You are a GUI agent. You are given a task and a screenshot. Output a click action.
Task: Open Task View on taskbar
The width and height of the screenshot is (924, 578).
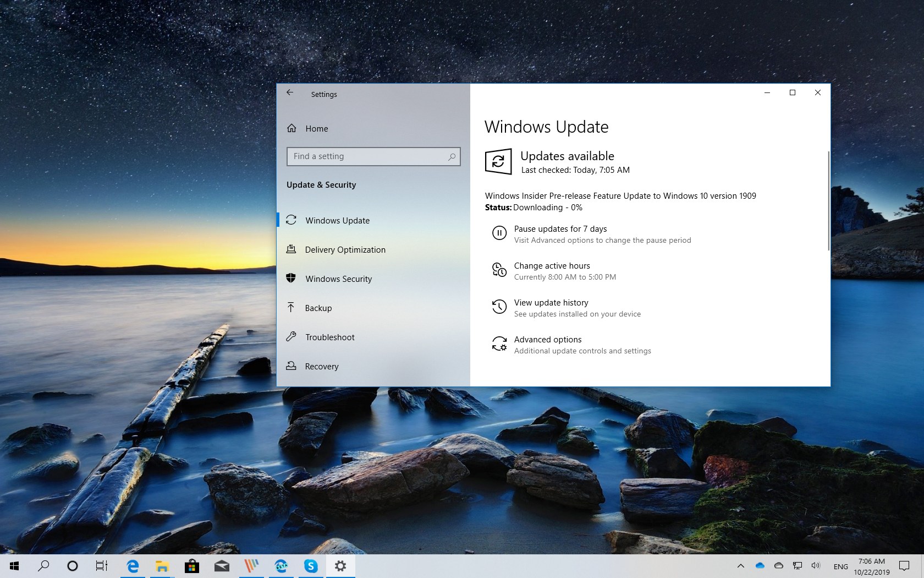[102, 566]
